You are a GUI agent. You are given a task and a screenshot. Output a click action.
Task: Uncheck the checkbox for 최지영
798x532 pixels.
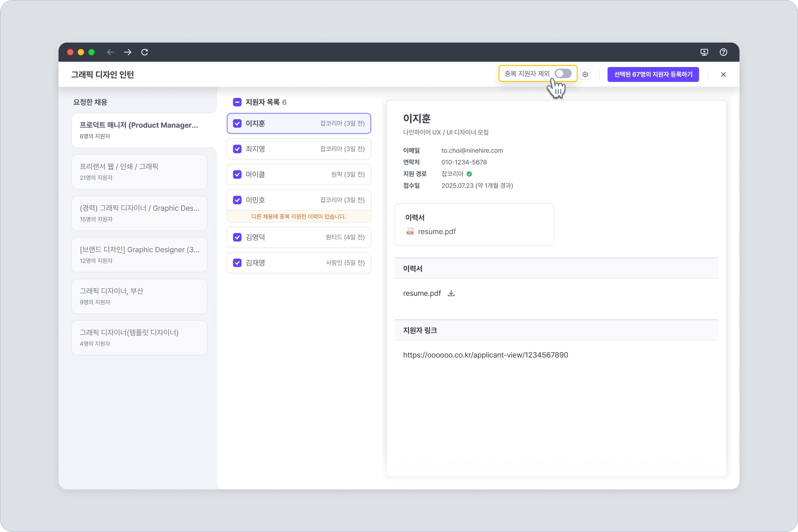point(237,149)
